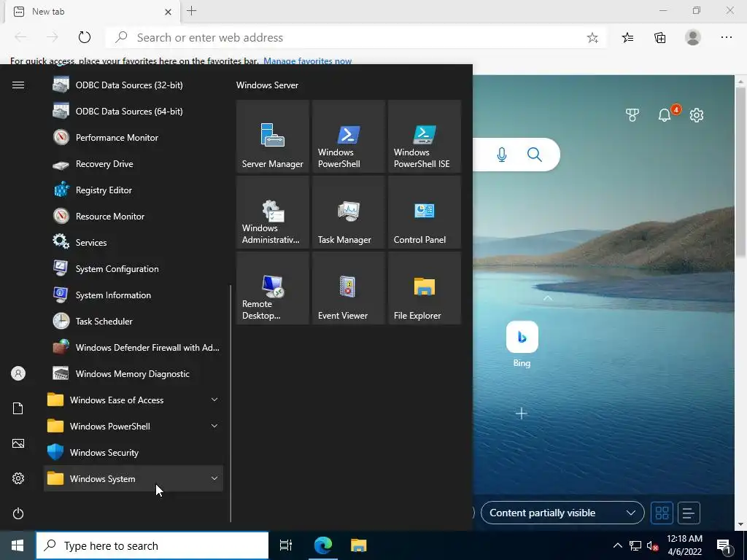Open the notifications bell with badge 4
This screenshot has width=747, height=560.
pos(665,114)
